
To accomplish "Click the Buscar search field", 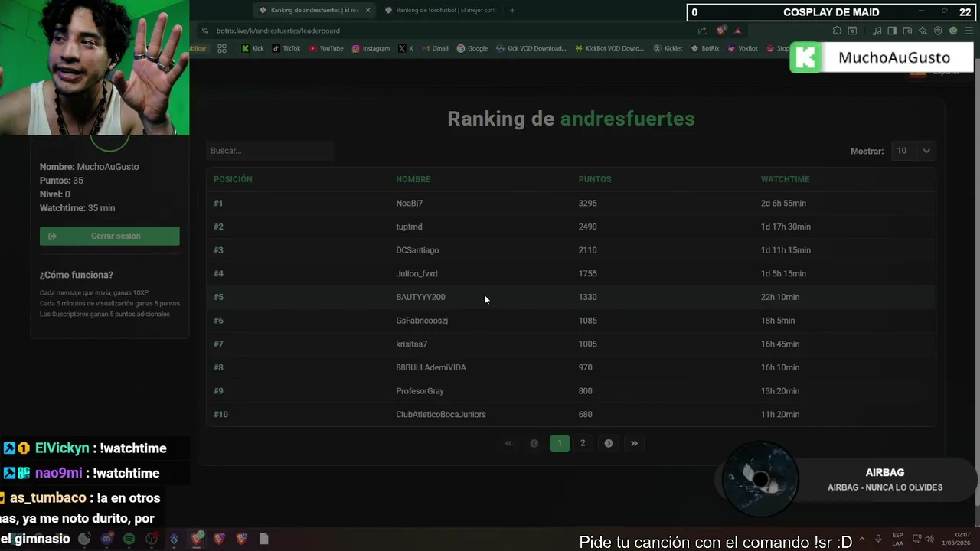I will (269, 151).
